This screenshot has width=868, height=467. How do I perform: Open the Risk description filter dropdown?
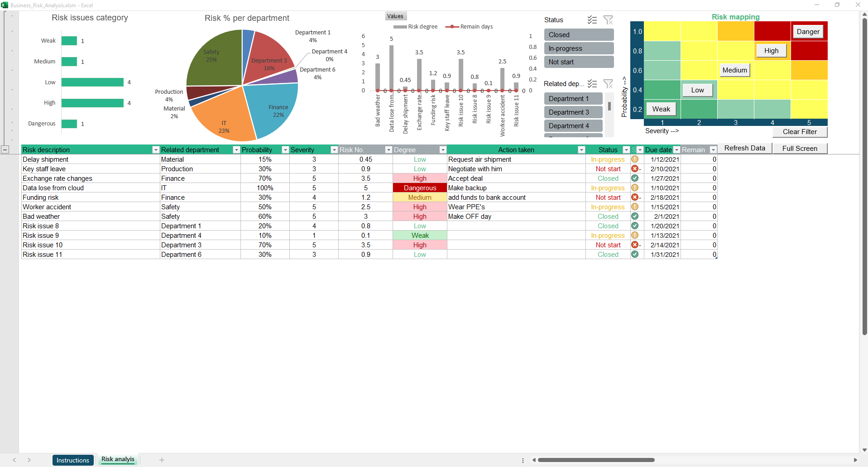click(x=156, y=150)
